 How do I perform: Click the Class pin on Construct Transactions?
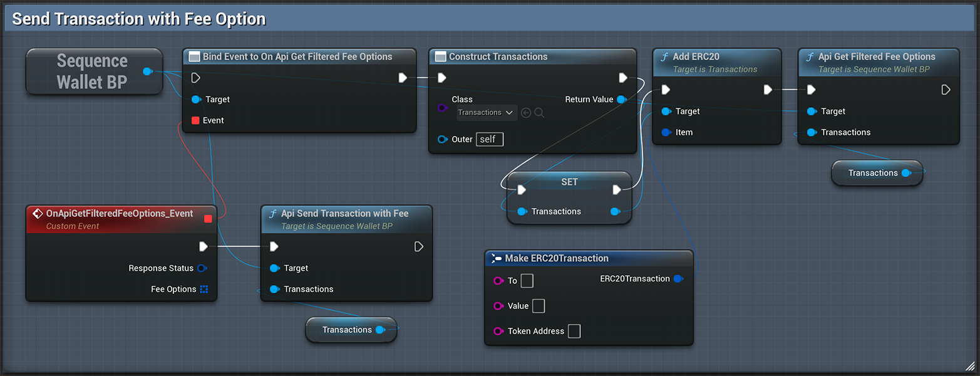(442, 108)
